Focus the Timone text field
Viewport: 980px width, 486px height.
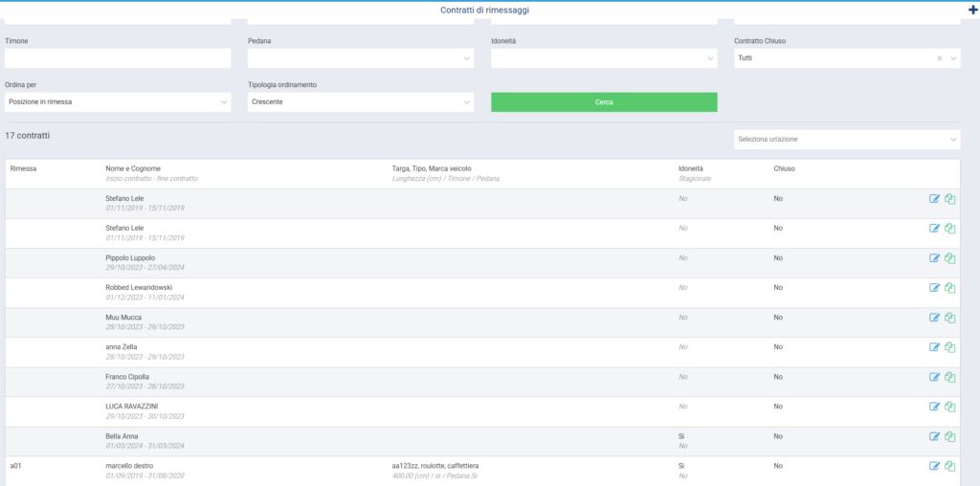pyautogui.click(x=118, y=58)
